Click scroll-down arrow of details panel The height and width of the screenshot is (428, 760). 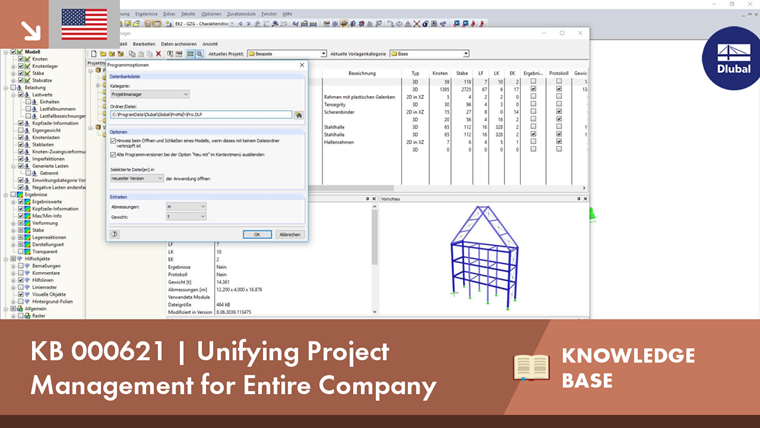coord(374,312)
